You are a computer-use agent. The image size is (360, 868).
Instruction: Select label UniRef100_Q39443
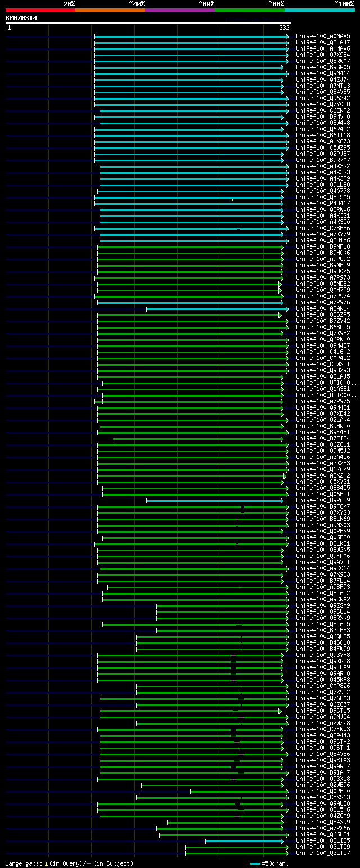[323, 735]
